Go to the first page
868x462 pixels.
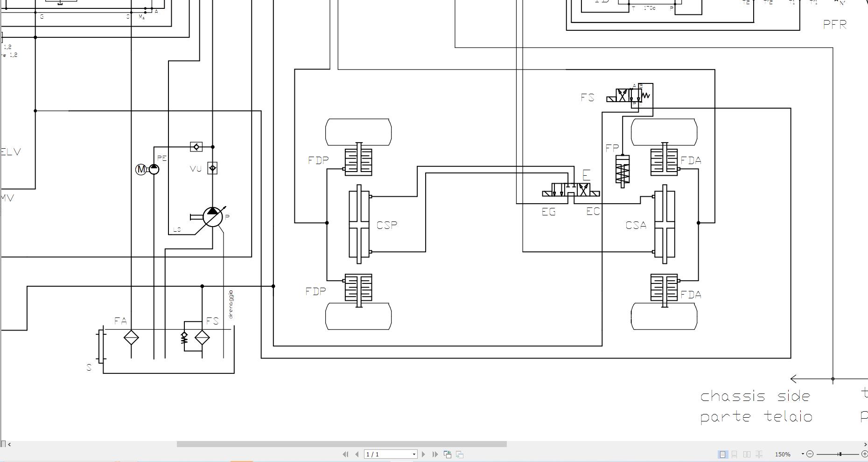tap(345, 454)
